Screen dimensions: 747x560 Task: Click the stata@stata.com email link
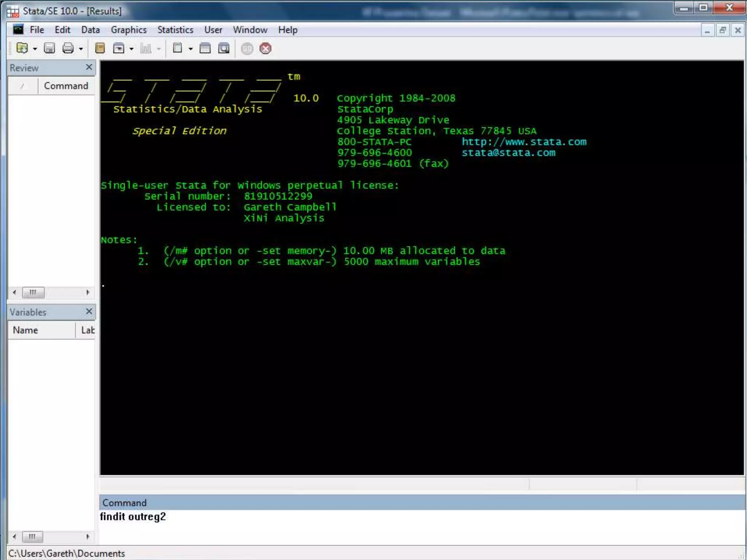[x=508, y=153]
